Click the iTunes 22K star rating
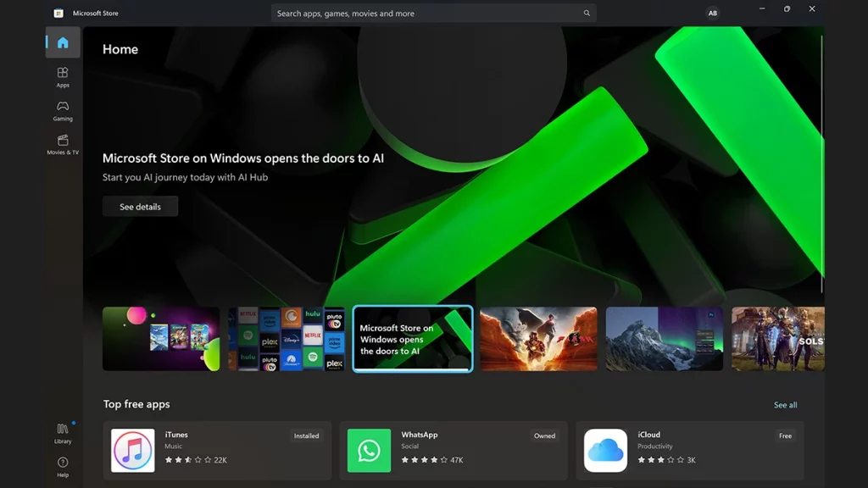Viewport: 868px width, 488px height. (196, 460)
